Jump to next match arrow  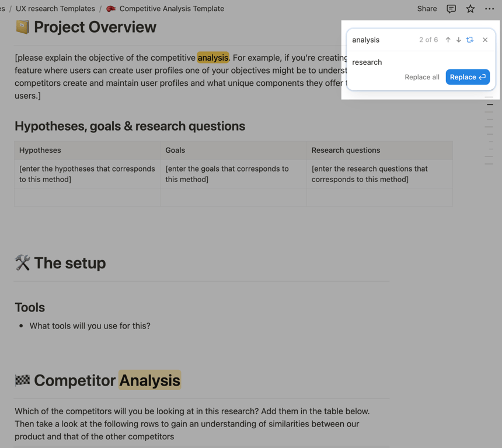point(458,40)
